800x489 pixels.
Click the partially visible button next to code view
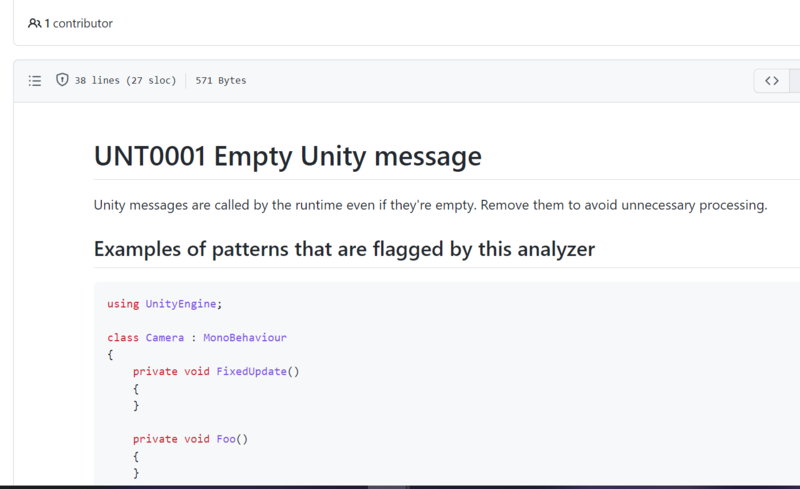click(794, 81)
